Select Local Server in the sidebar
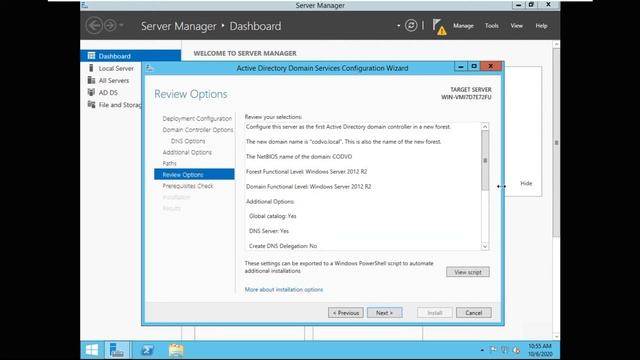 click(x=116, y=68)
